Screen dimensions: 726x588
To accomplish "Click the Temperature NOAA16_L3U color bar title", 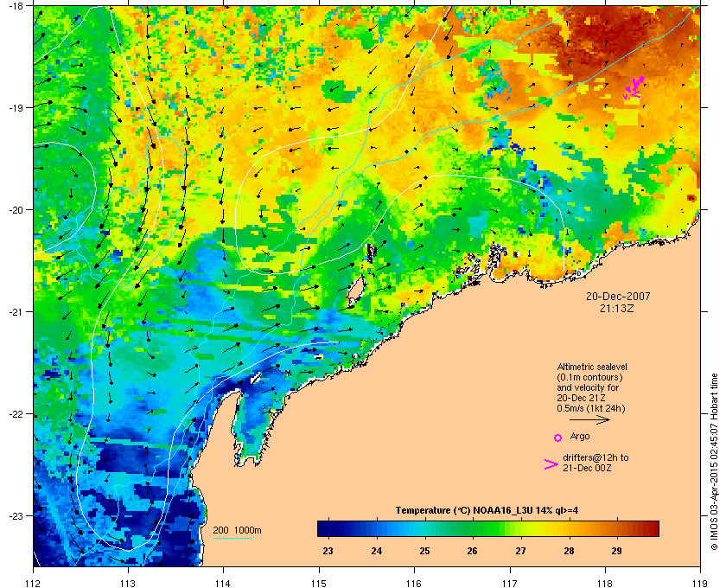I will (x=487, y=511).
